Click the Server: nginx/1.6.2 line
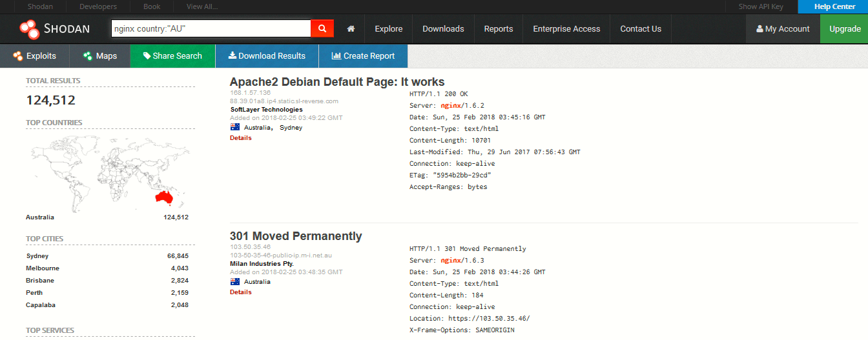 pos(447,106)
